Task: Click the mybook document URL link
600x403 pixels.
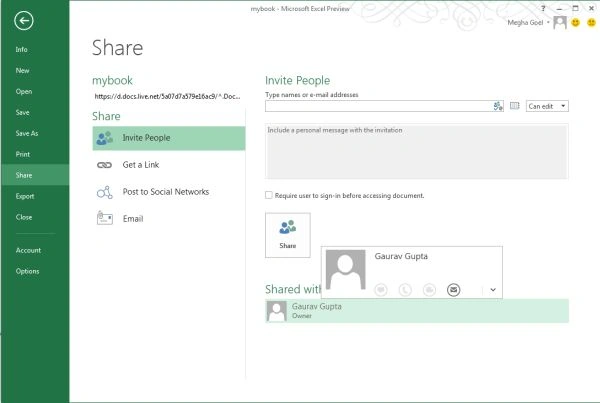Action: pyautogui.click(x=167, y=96)
